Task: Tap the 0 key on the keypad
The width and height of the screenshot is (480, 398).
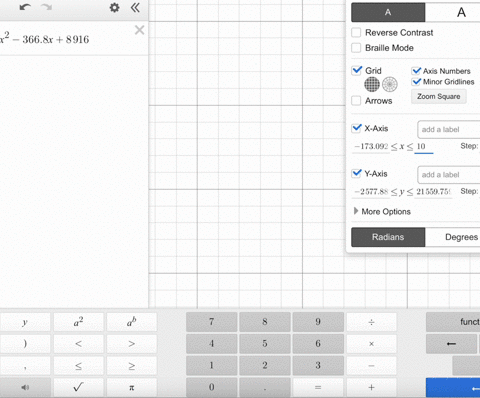Action: 211,387
